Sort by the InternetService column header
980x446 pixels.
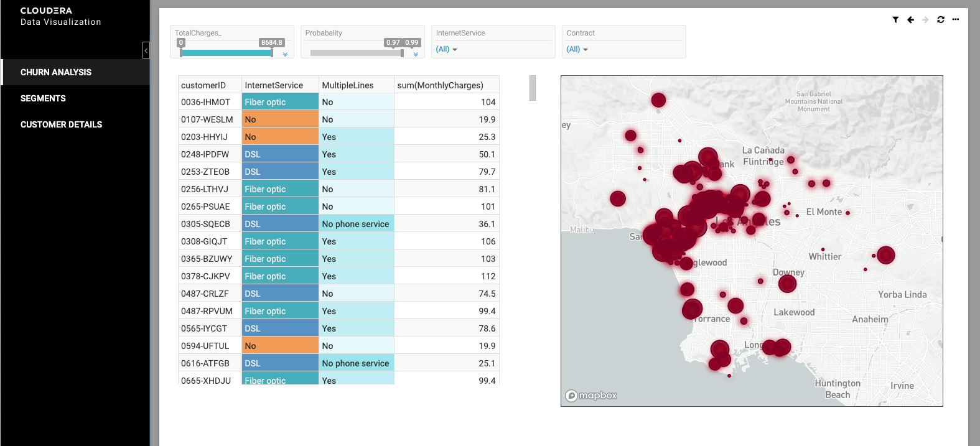pos(280,85)
